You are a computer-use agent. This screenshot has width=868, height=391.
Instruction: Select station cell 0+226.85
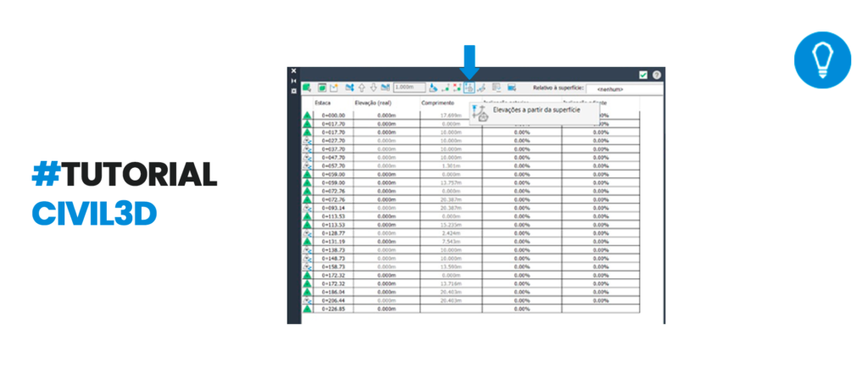point(333,309)
